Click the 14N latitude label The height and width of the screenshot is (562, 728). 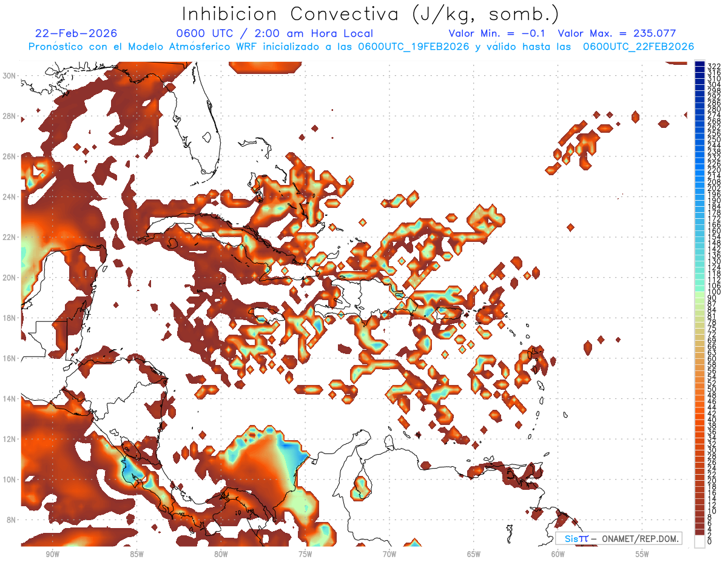point(10,398)
